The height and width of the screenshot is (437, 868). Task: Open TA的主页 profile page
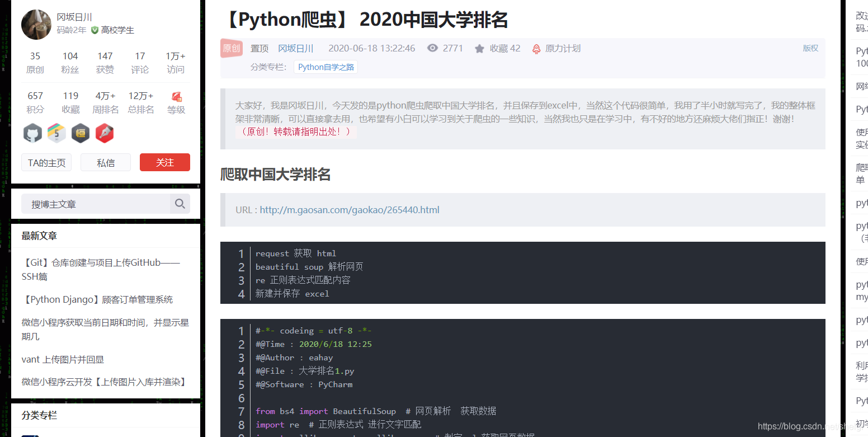pos(46,162)
